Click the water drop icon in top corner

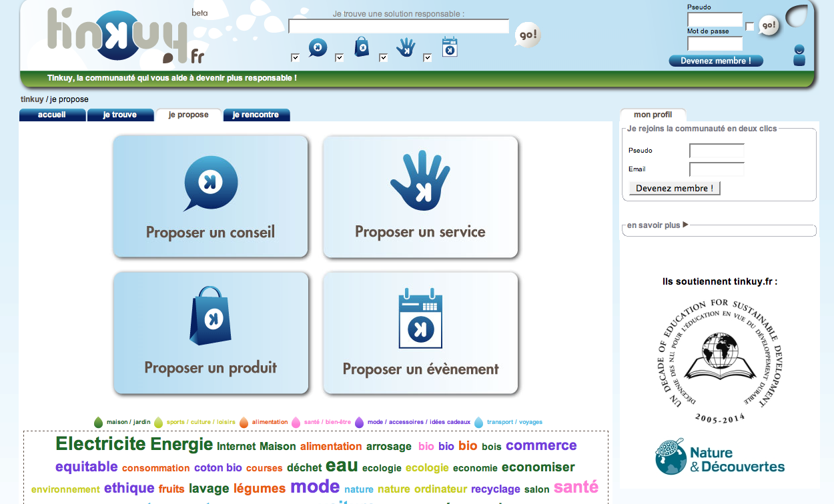[x=797, y=16]
